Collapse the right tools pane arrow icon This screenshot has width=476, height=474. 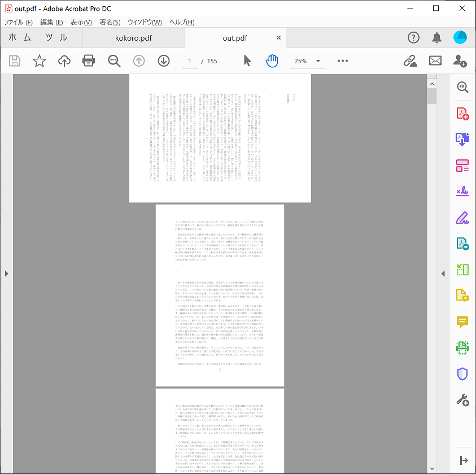click(x=464, y=460)
